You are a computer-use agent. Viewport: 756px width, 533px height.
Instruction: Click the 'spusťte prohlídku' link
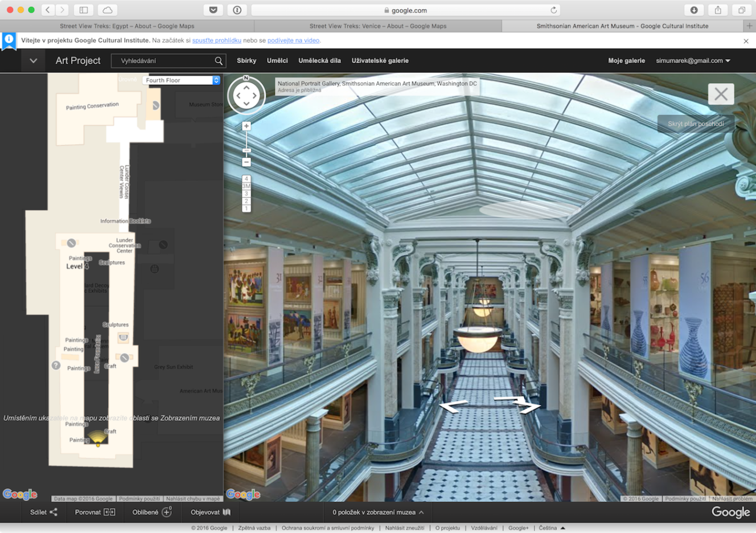[x=216, y=40]
